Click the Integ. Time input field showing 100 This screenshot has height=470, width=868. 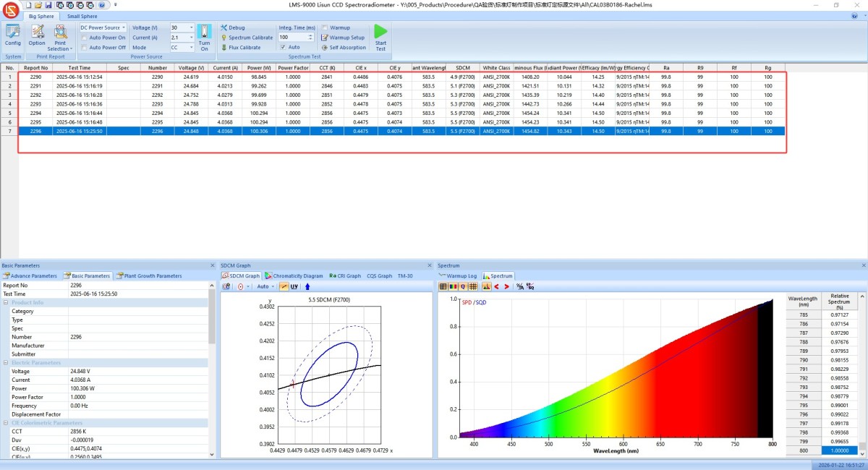coord(293,37)
